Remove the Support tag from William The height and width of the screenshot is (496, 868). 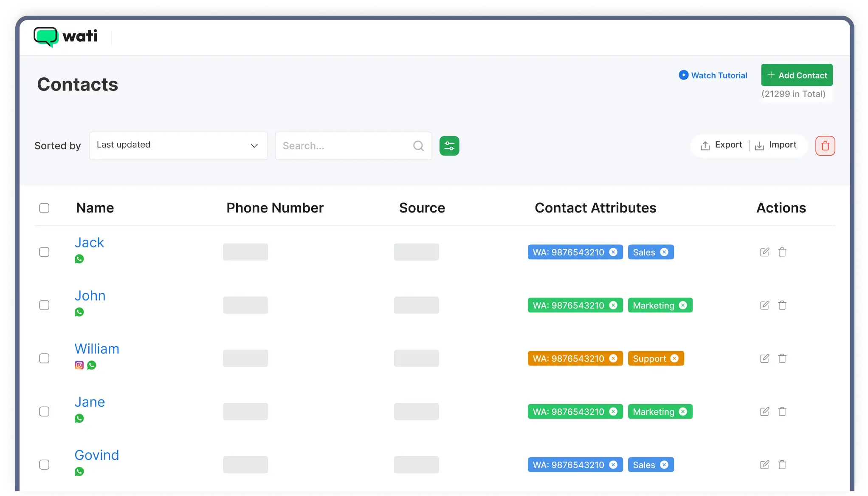coord(674,358)
